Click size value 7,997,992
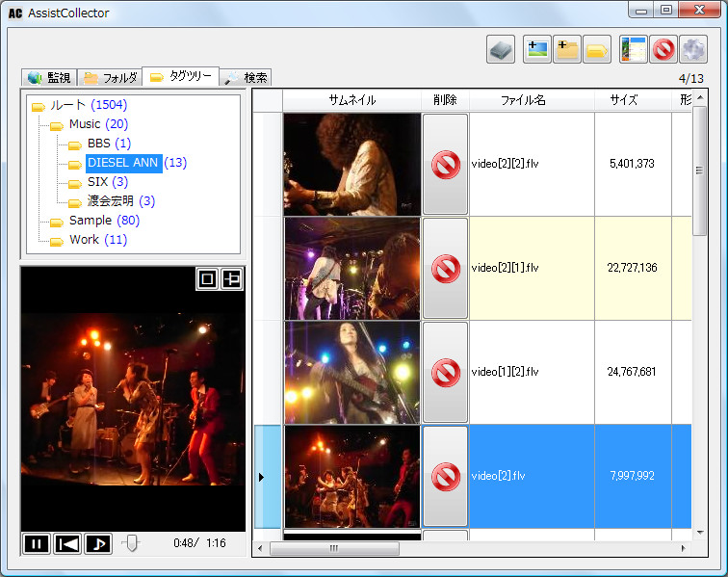This screenshot has height=577, width=728. coord(632,476)
